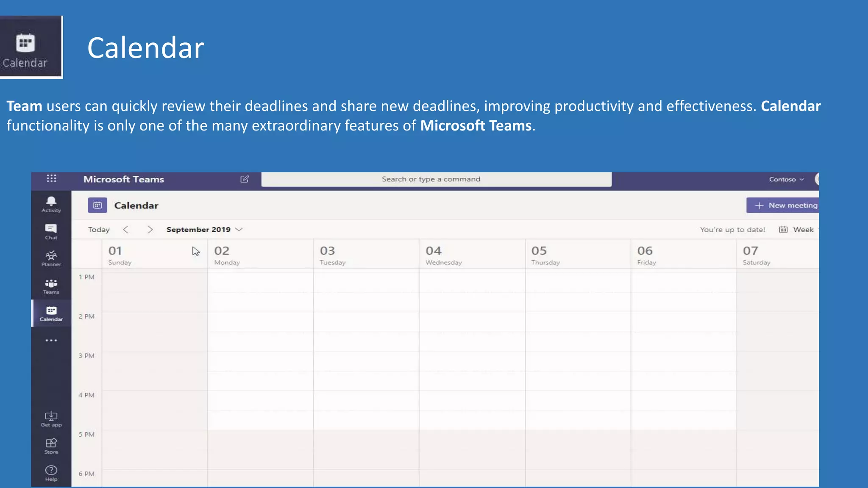Click the large Calendar icon on the slide
This screenshot has width=868, height=488.
[25, 47]
